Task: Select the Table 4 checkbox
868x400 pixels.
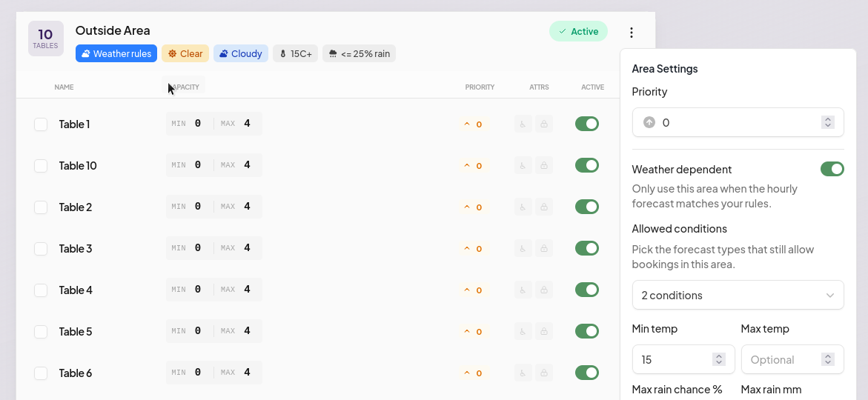Action: pos(41,290)
